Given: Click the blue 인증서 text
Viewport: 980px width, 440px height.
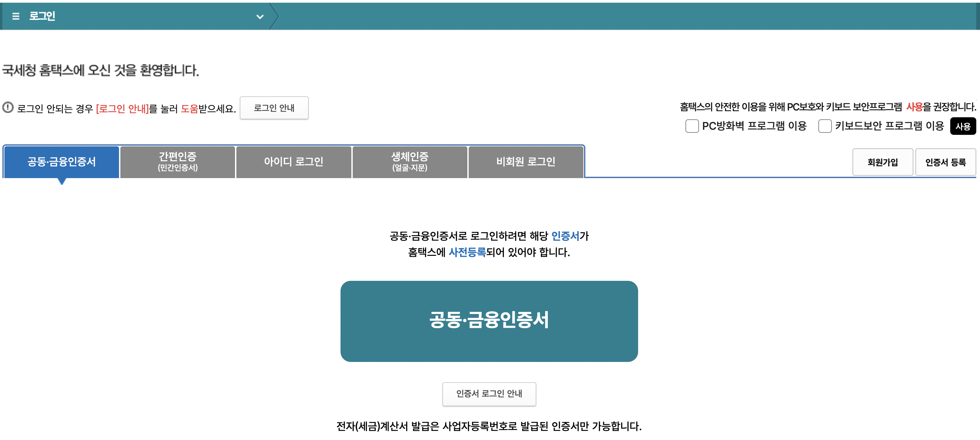Looking at the screenshot, I should (x=565, y=236).
